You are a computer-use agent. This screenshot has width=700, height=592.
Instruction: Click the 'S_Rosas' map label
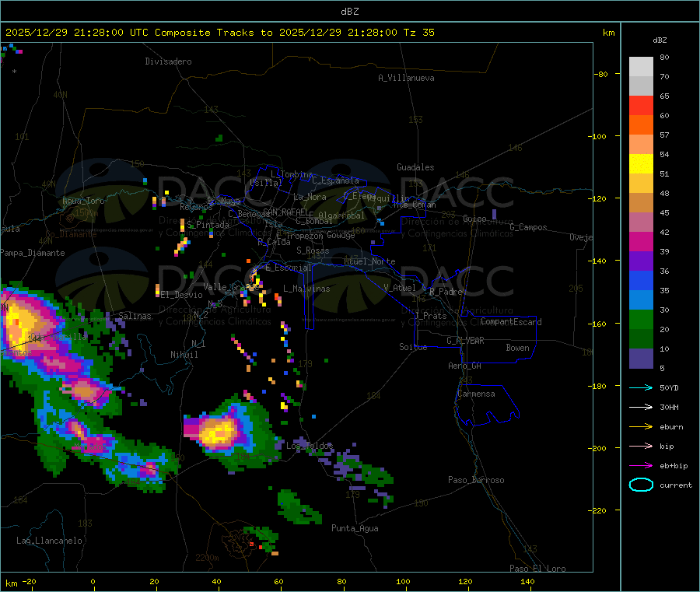[x=313, y=250]
